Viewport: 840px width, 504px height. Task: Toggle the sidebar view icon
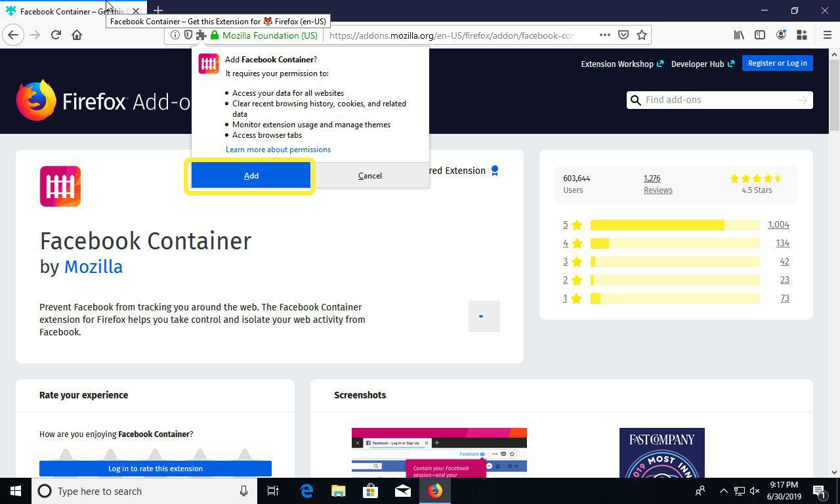pyautogui.click(x=760, y=35)
